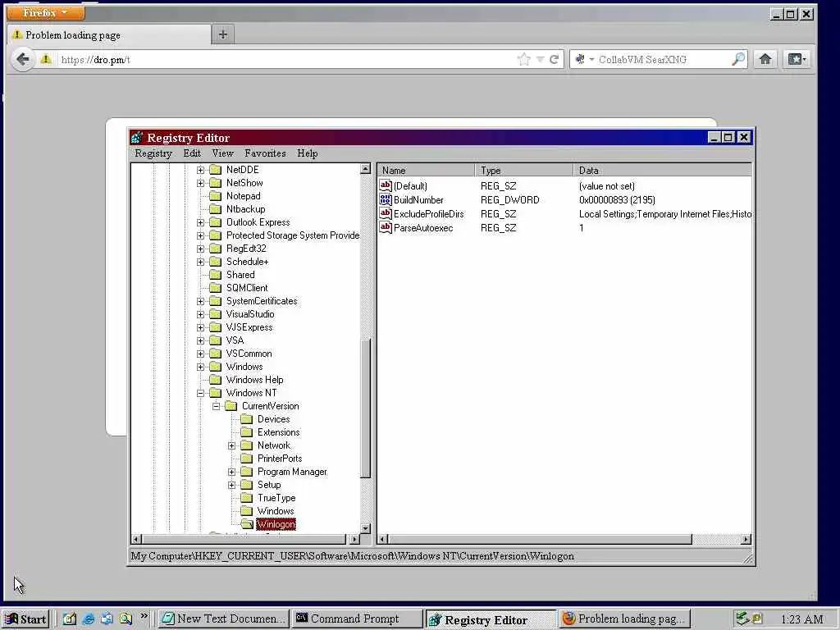This screenshot has width=840, height=630.
Task: Open Firefox home page icon
Action: 765,59
